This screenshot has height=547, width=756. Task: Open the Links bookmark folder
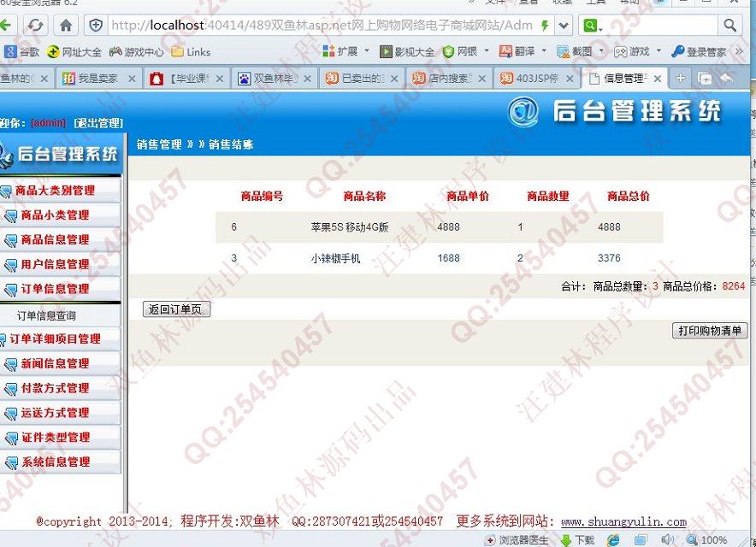point(192,51)
